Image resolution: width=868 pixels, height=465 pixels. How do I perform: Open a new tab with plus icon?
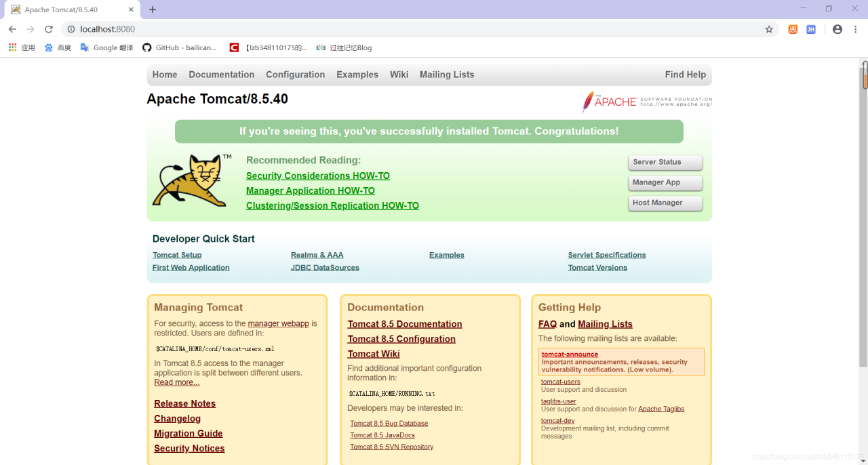153,9
